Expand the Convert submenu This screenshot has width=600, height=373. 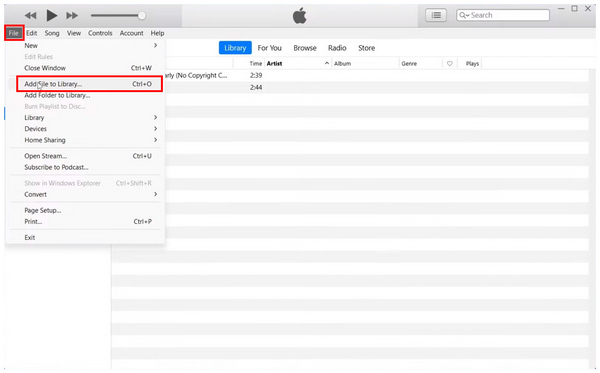click(85, 194)
